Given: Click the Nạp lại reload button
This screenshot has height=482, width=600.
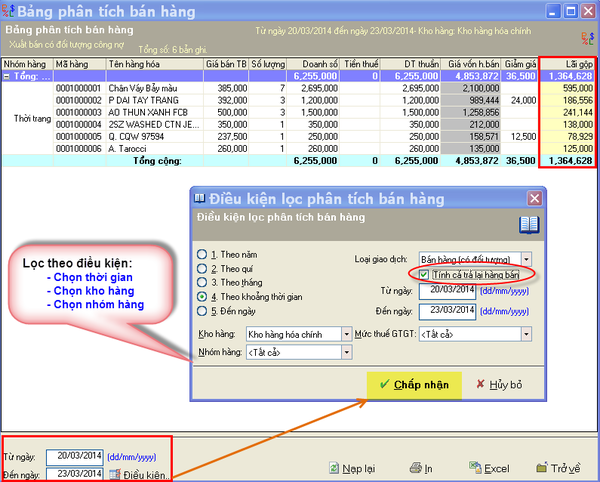Looking at the screenshot, I should coord(352,467).
